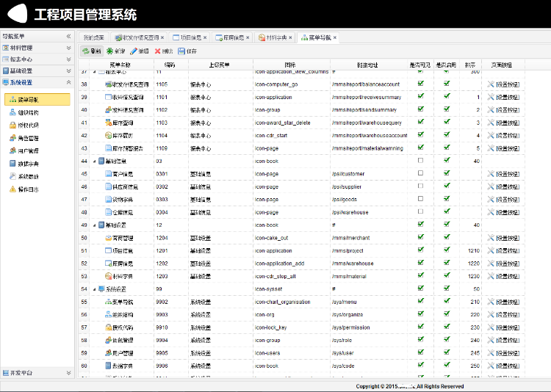
Task: Uncheck 是否可见 box for /sys/menu row
Action: (x=420, y=301)
